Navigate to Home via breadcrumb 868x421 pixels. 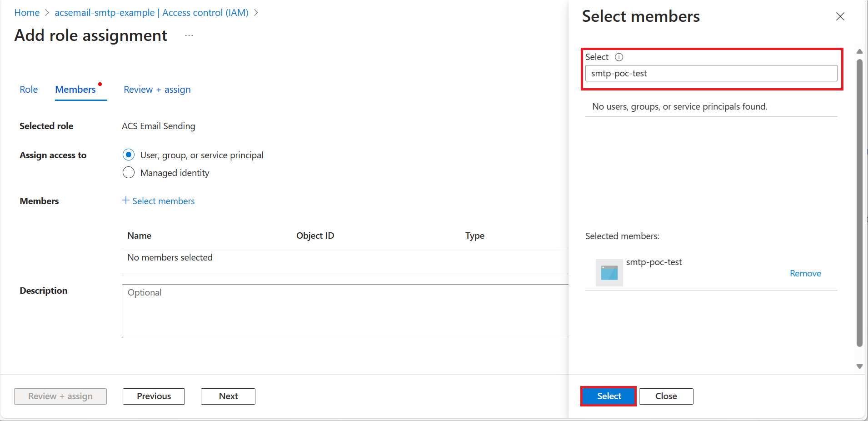click(27, 13)
